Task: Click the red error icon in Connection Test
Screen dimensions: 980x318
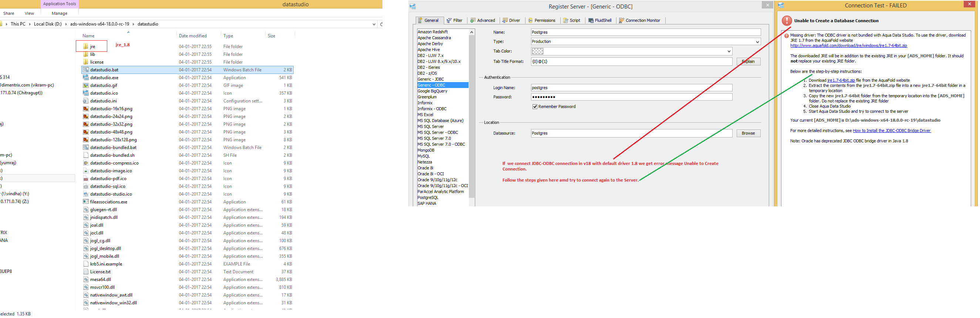Action: pyautogui.click(x=787, y=21)
